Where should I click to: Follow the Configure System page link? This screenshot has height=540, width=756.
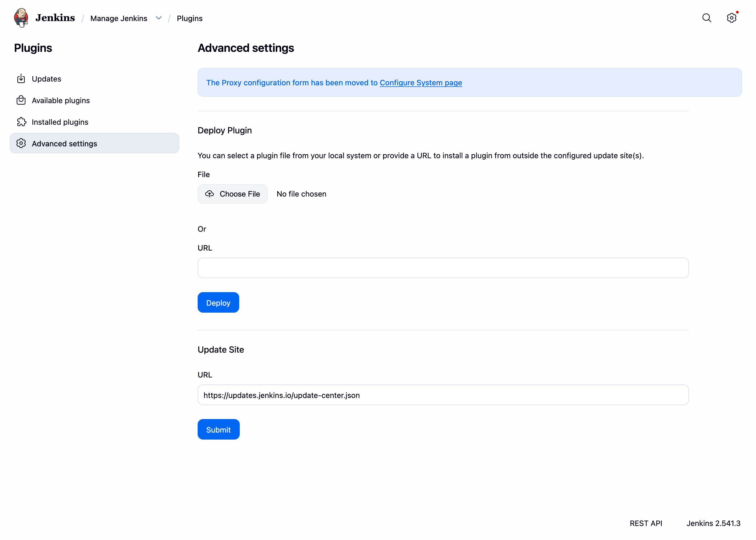point(421,82)
